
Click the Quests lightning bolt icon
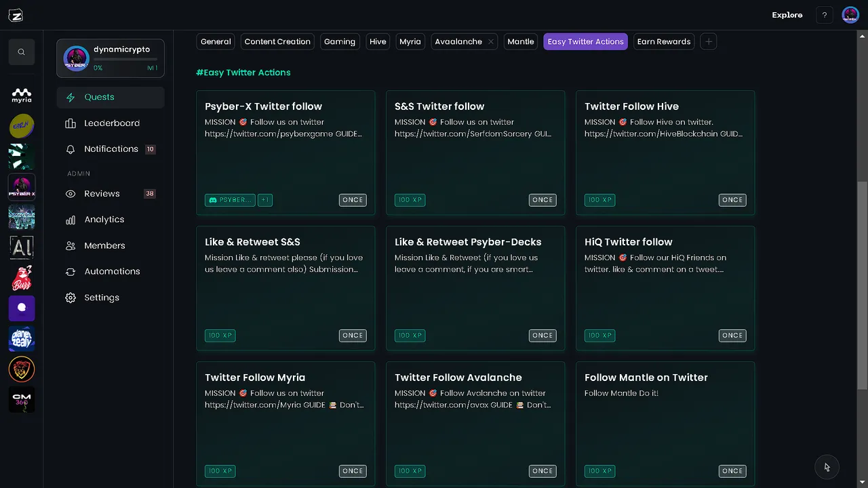(71, 97)
